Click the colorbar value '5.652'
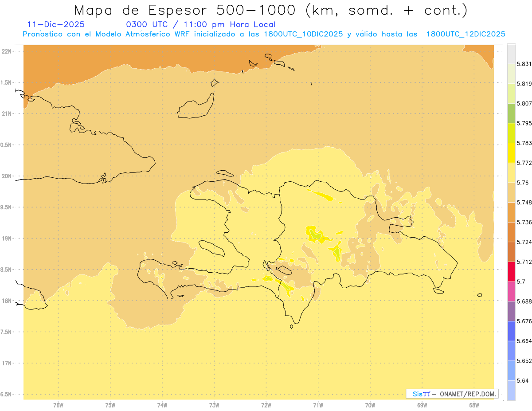The image size is (532, 411). point(524,360)
